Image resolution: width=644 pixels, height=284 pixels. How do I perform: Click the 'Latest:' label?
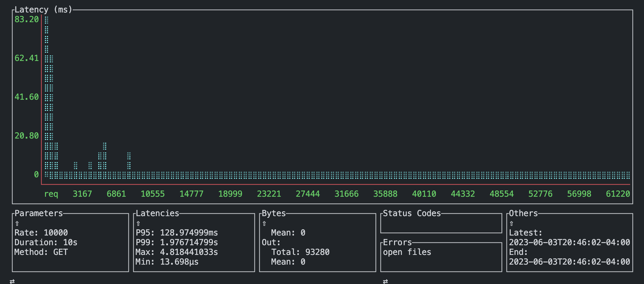(x=526, y=233)
